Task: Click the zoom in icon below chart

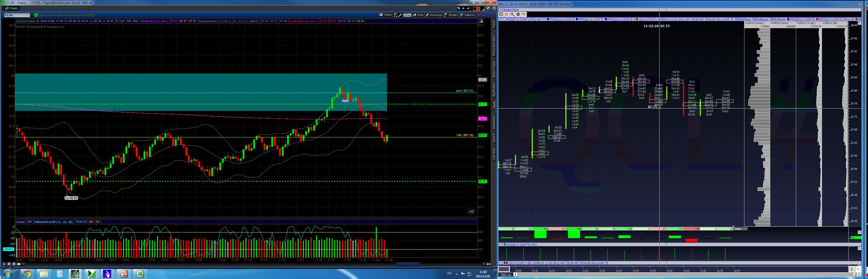Action: coord(9,264)
